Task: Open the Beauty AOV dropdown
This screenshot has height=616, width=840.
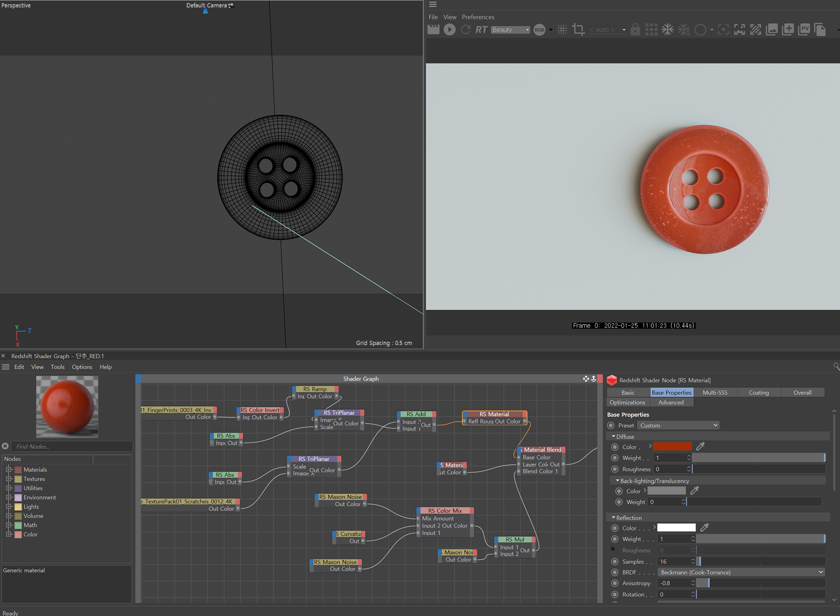Action: pyautogui.click(x=510, y=30)
